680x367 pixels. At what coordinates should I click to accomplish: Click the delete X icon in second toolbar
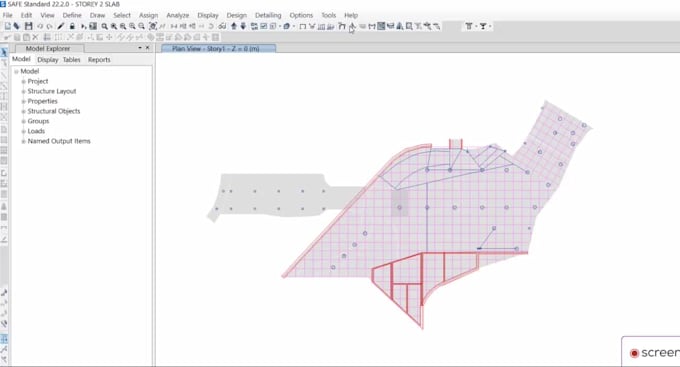(36, 37)
